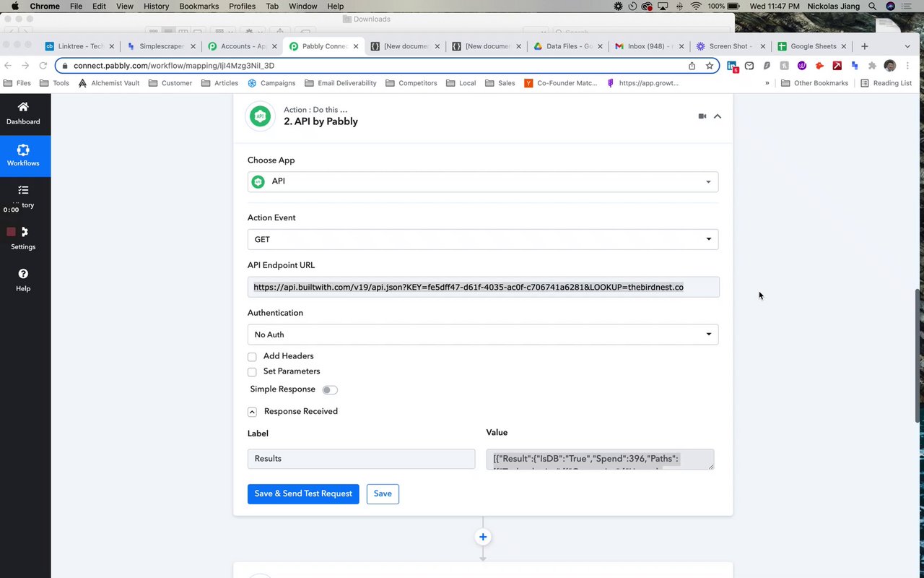Click the API by Pabbly app logo
This screenshot has width=924, height=578.
(x=261, y=116)
